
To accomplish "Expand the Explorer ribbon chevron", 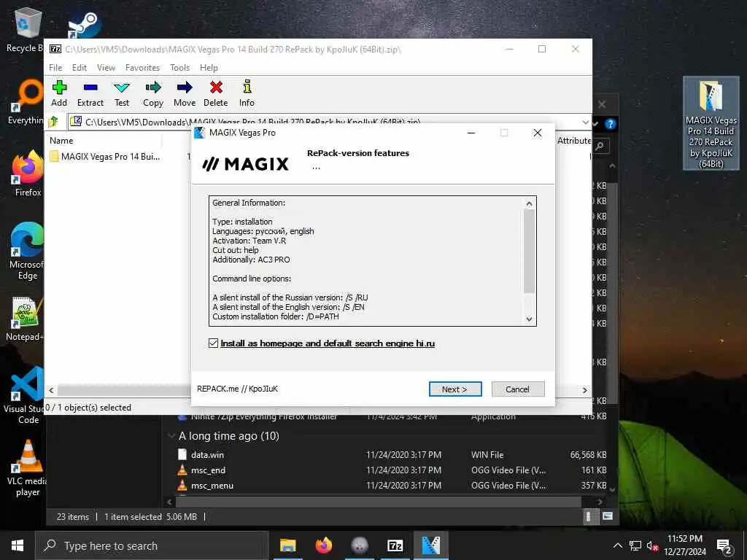I will (x=597, y=124).
